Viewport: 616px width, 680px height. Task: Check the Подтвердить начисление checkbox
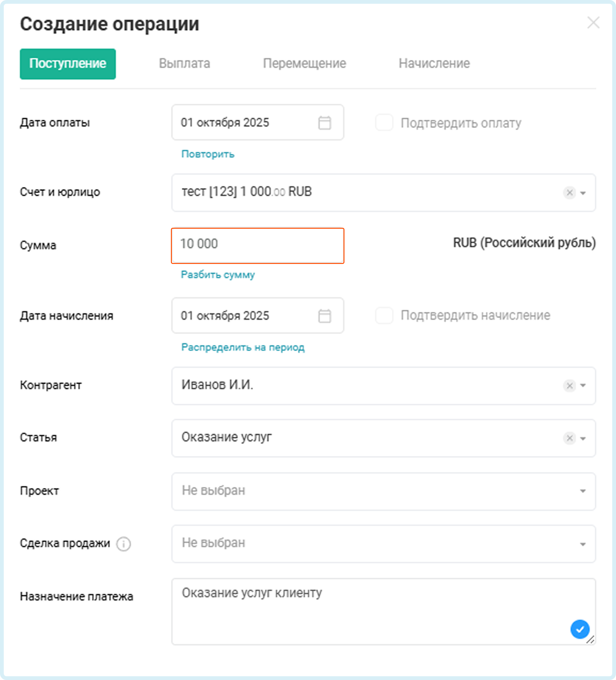(384, 316)
